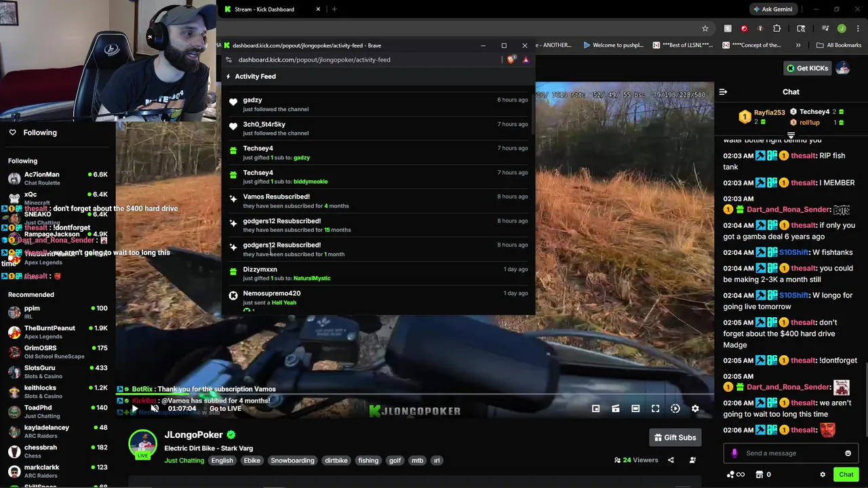Open the user profile avatar menu
Screen dimensions: 868x488
click(842, 68)
